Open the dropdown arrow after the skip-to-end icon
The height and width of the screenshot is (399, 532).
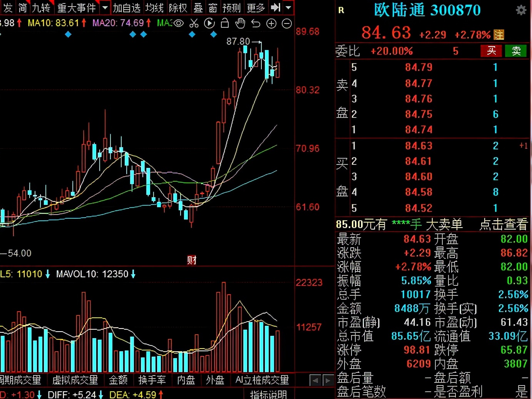[x=288, y=7]
